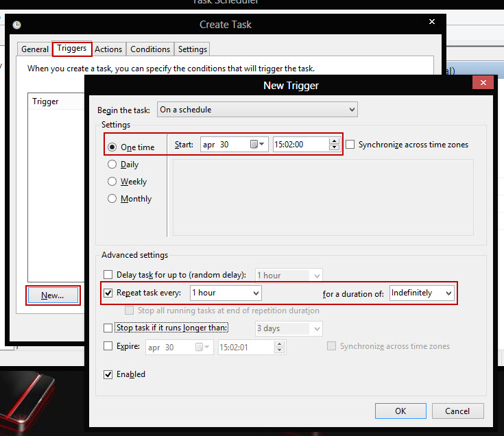Increase the Start time with up spinner
Viewport: 504px width, 436px height.
pyautogui.click(x=335, y=141)
